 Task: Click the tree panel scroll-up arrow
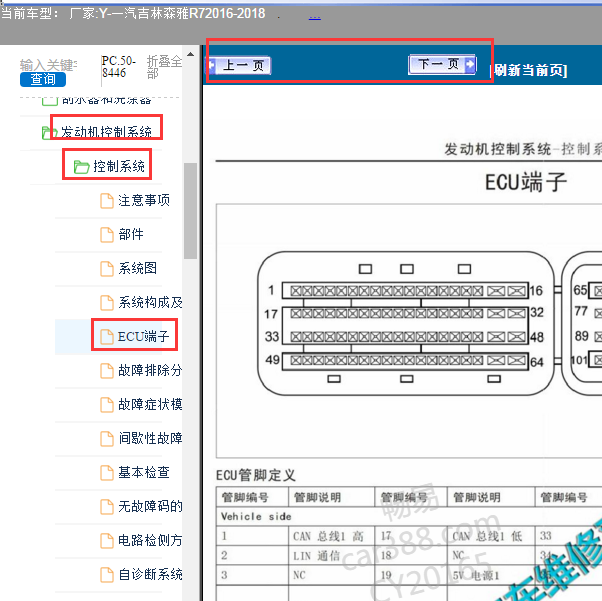pos(190,54)
